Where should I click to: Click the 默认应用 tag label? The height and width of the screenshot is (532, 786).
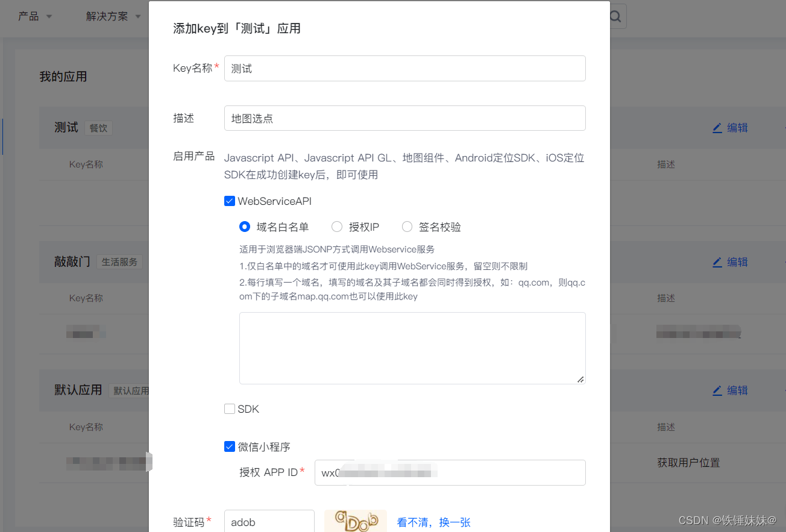pyautogui.click(x=129, y=390)
